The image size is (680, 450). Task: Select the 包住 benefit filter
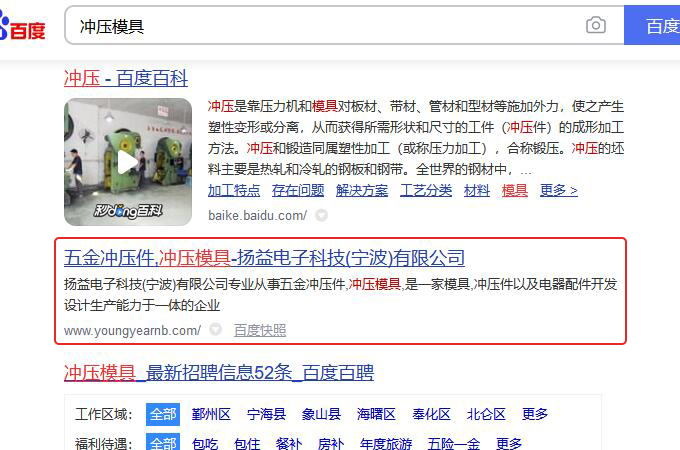click(x=247, y=443)
